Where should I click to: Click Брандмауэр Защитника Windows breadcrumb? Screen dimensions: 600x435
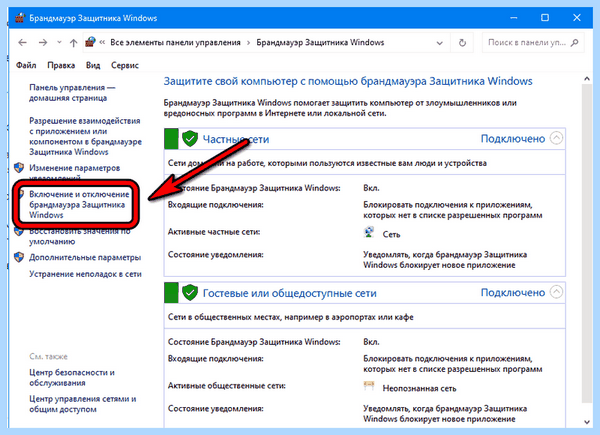[320, 42]
